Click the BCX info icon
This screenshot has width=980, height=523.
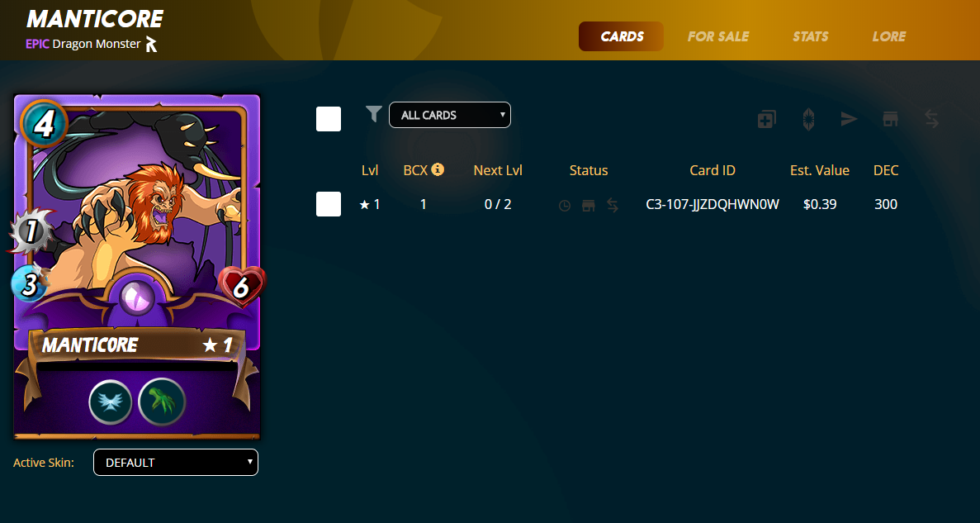438,169
